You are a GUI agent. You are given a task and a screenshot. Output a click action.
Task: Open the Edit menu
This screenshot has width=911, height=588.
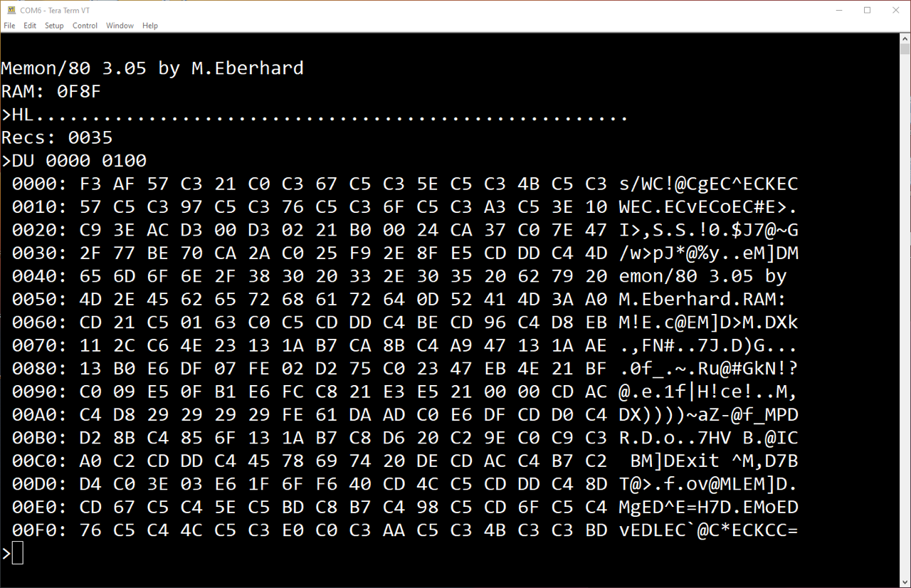click(x=30, y=26)
